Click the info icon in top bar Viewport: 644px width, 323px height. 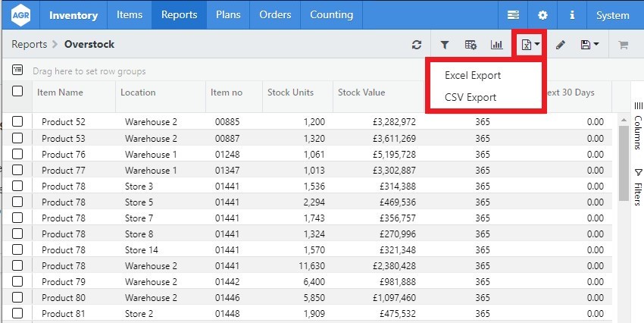[572, 15]
